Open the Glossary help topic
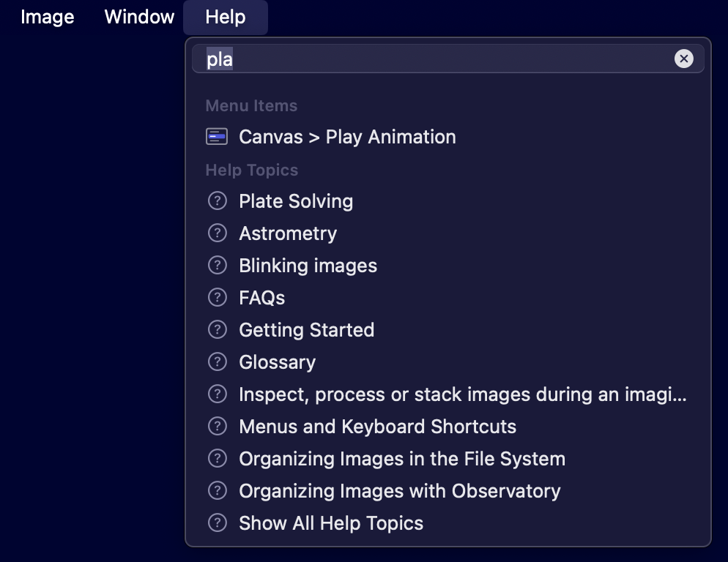Viewport: 728px width, 562px height. pyautogui.click(x=448, y=362)
